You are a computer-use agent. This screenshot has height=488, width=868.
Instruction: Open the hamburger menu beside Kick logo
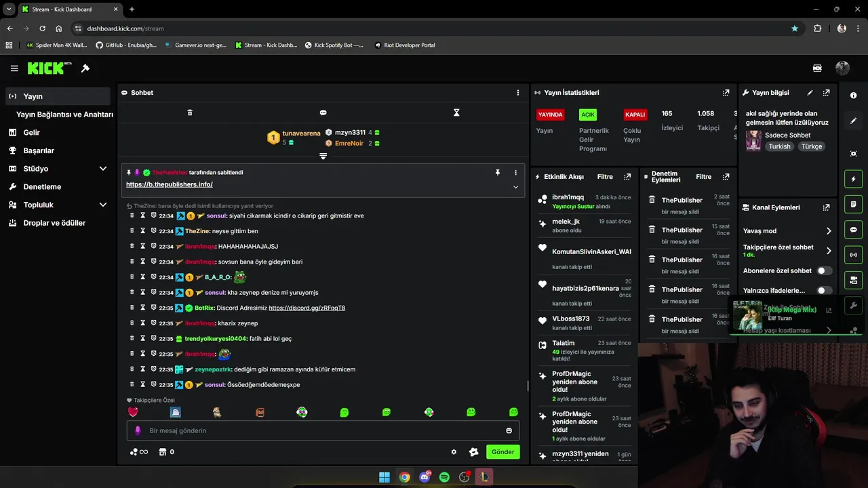[14, 68]
